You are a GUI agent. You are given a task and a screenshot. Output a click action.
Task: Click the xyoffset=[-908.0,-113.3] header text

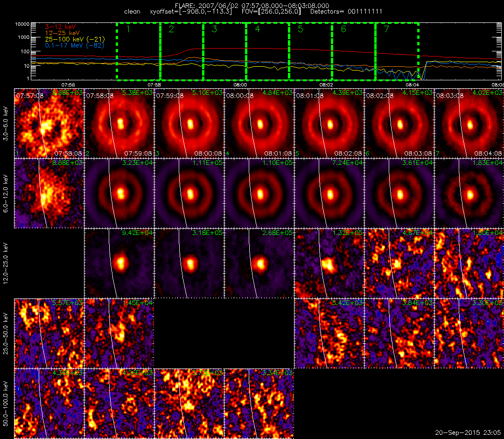191,12
